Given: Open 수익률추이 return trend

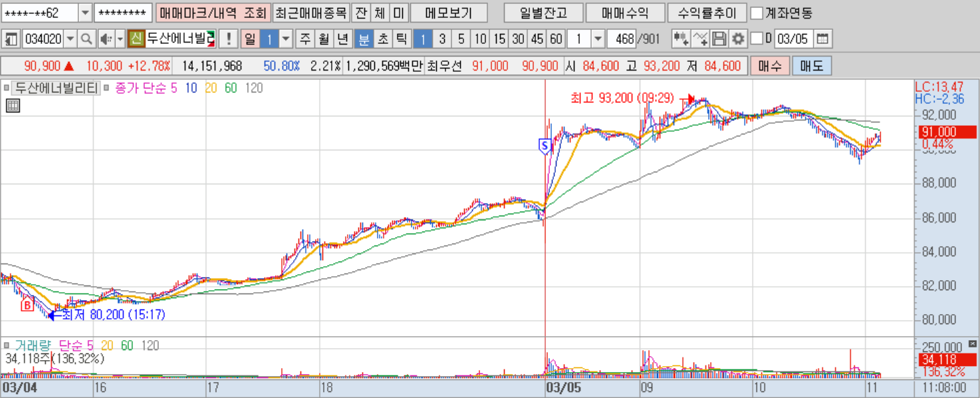Looking at the screenshot, I should tap(707, 13).
